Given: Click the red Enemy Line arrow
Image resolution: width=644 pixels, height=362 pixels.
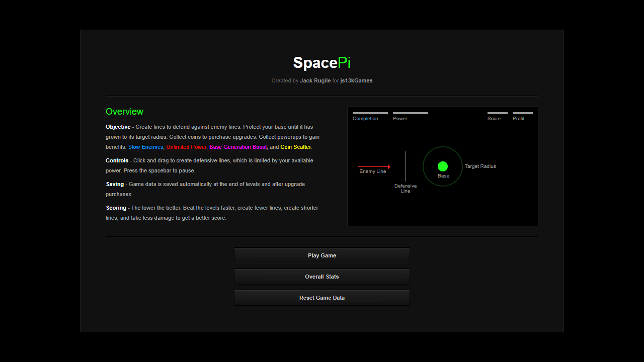Looking at the screenshot, I should coord(374,166).
